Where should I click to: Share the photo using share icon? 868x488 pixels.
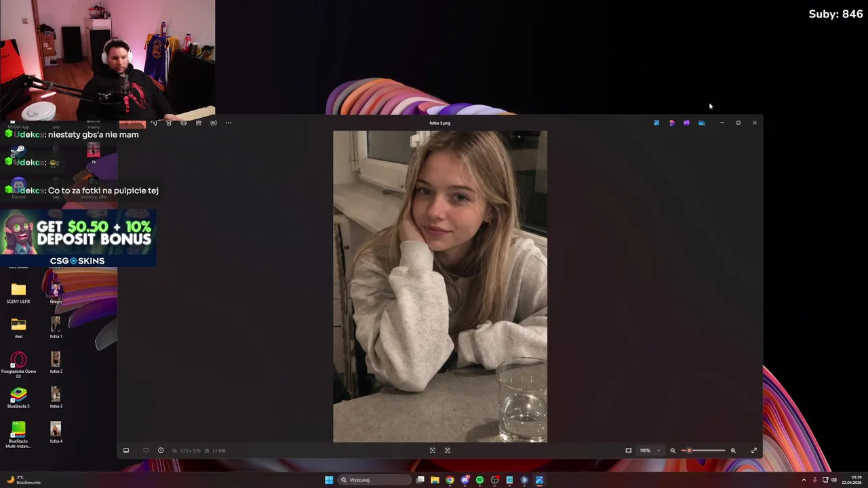tap(199, 123)
